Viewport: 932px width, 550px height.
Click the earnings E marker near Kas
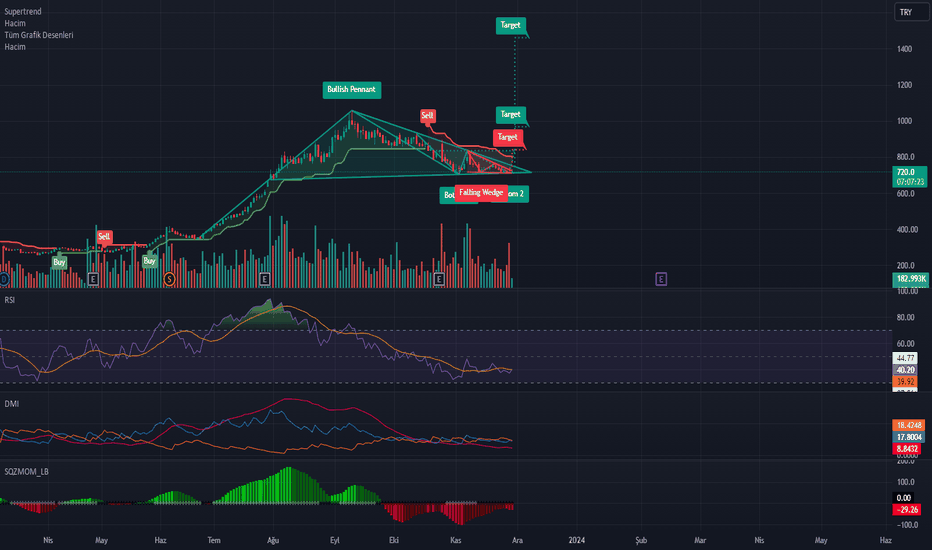[439, 279]
